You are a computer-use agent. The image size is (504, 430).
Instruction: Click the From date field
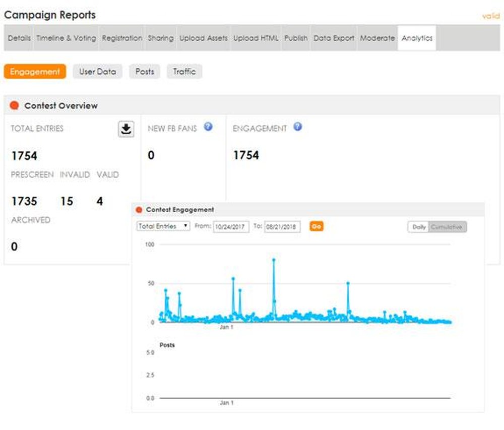click(231, 227)
